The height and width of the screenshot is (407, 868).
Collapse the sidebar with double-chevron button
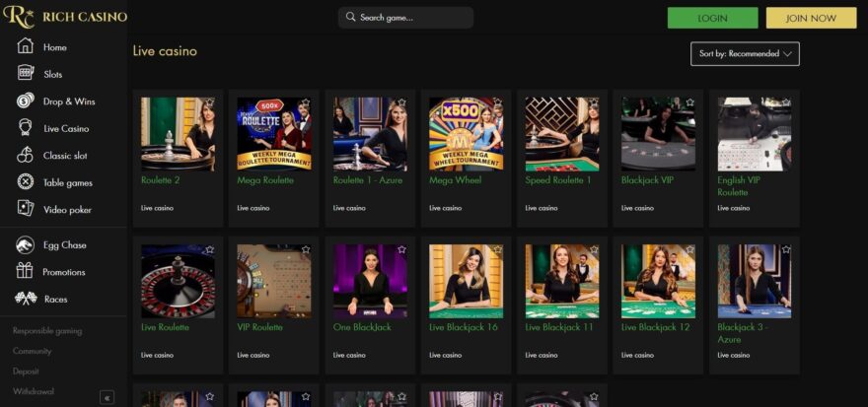pyautogui.click(x=107, y=397)
